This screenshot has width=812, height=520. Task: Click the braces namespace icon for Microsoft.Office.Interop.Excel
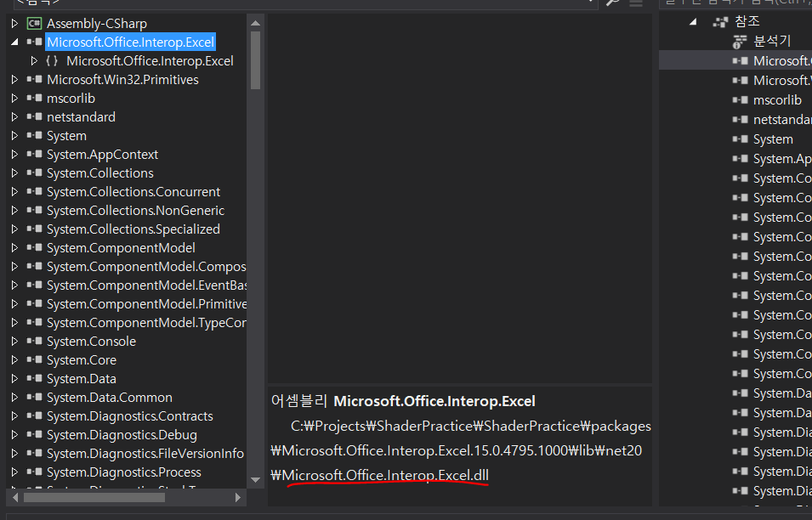[x=52, y=60]
